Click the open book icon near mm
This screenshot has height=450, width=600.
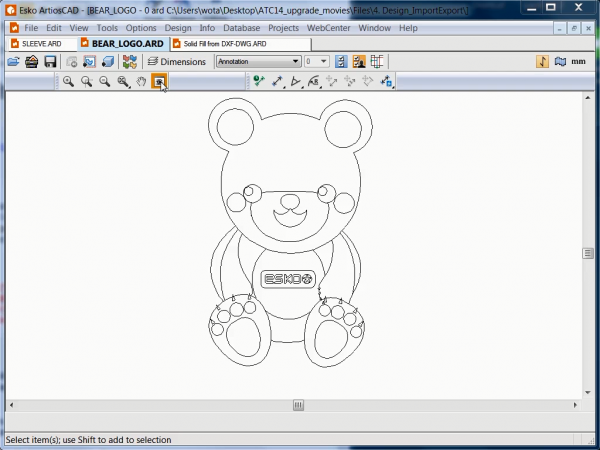pyautogui.click(x=560, y=62)
